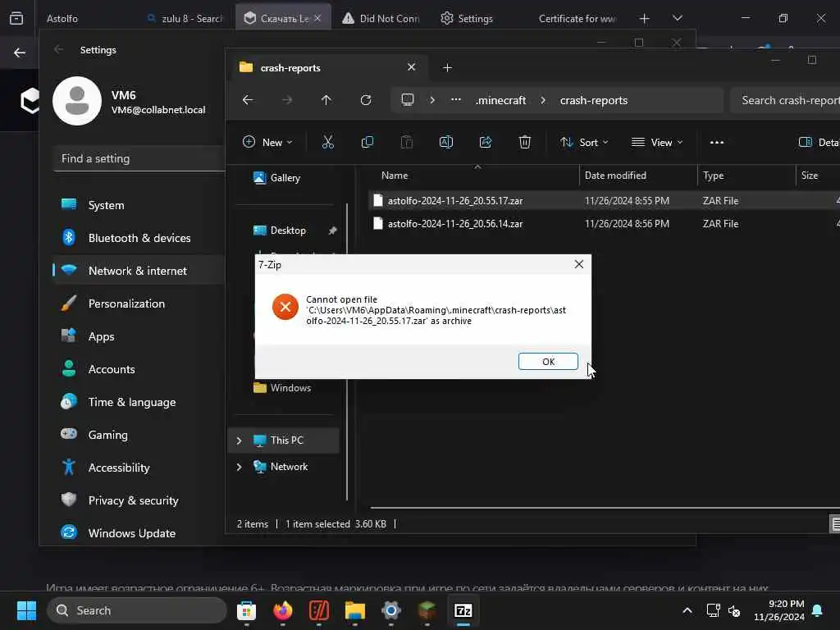Select file astolfo-2024-11-26_20.56.14.zar
This screenshot has height=630, width=840.
pos(454,224)
